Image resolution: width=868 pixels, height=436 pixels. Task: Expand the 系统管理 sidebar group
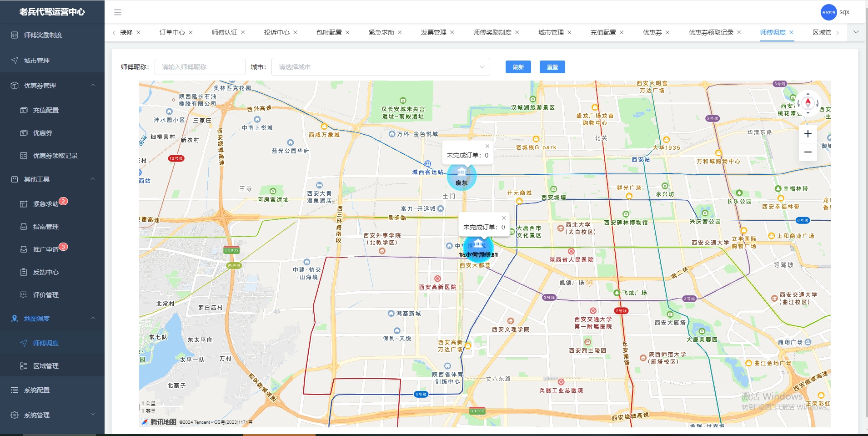pos(52,415)
